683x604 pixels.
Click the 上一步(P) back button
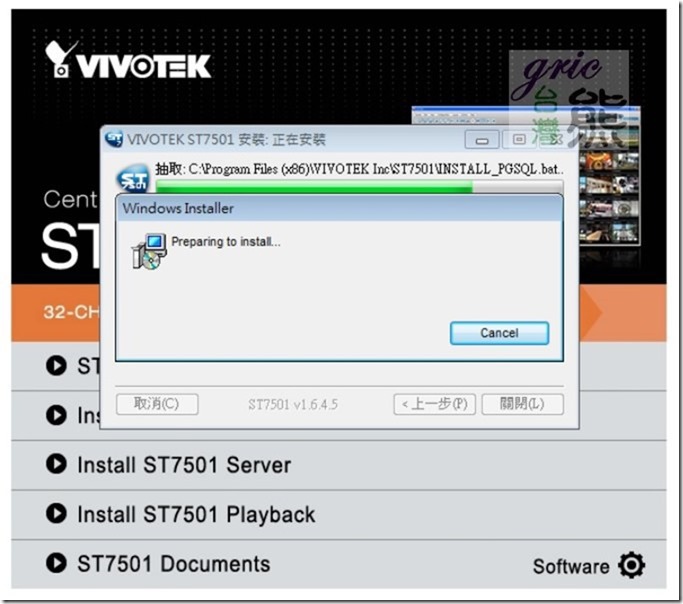[x=434, y=404]
